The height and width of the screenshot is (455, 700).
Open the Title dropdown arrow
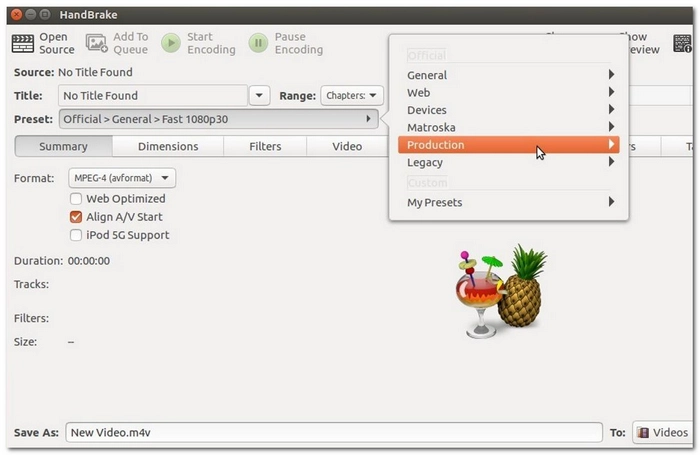tap(259, 96)
